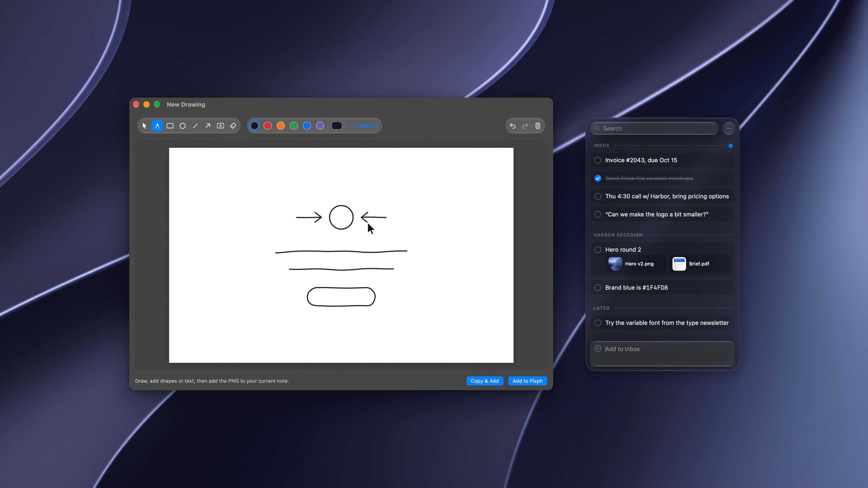Check off the logo smaller note
Screen dimensions: 868x488
click(598, 214)
